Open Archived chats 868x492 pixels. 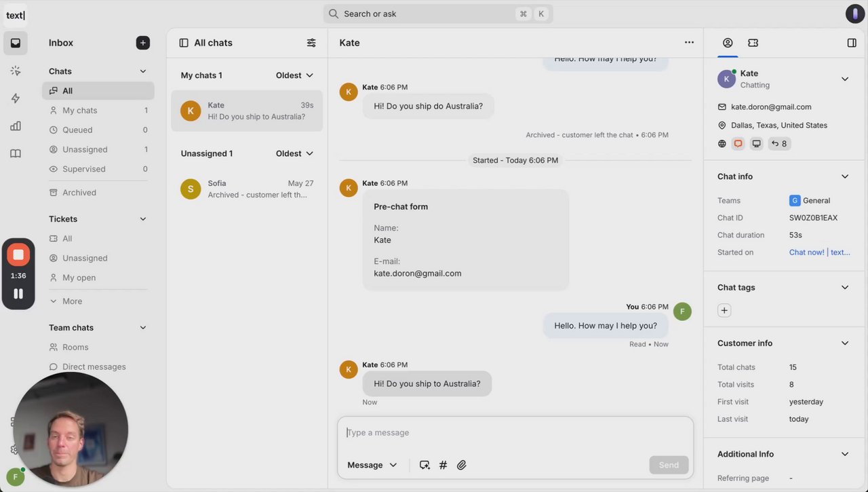(98, 193)
